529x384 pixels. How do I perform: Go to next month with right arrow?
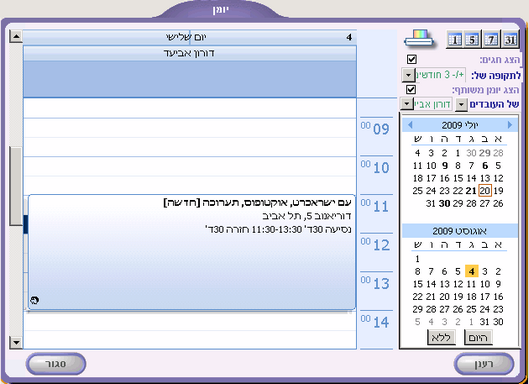[510, 125]
